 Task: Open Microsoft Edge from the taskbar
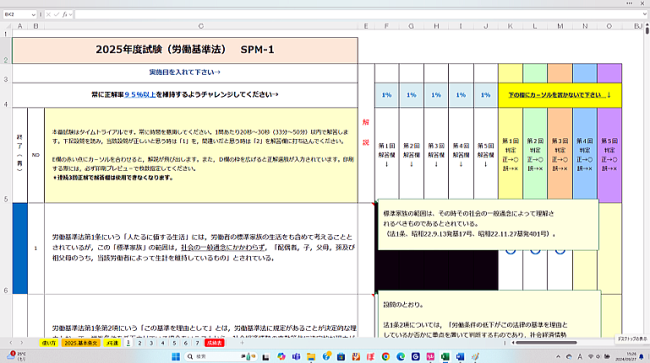(x=400, y=356)
